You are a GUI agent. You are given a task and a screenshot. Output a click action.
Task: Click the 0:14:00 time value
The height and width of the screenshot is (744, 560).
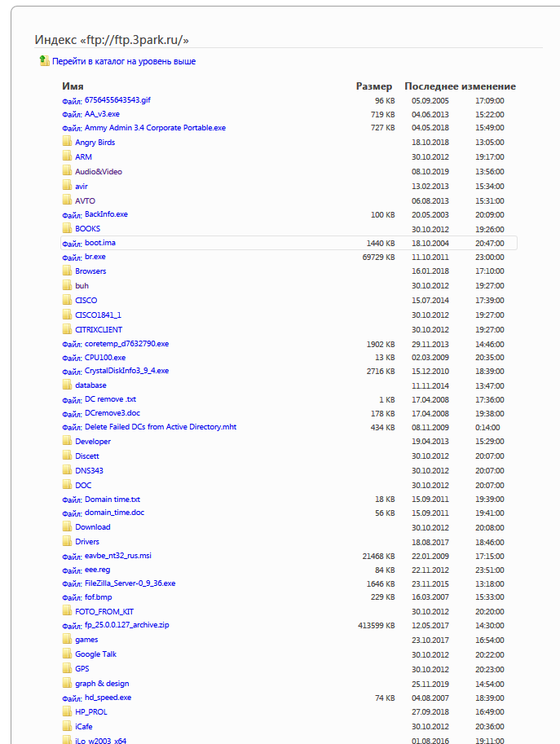point(487,428)
